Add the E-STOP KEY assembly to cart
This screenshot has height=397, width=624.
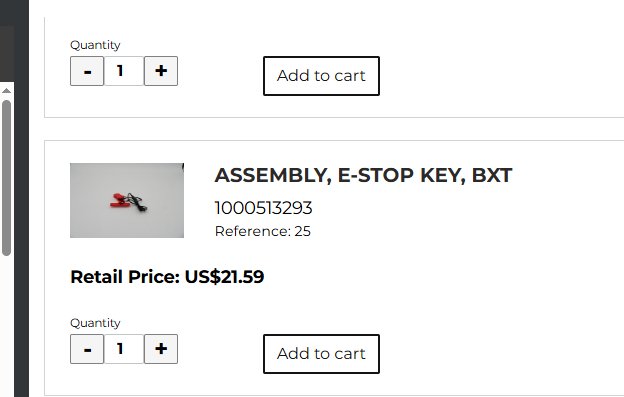321,354
